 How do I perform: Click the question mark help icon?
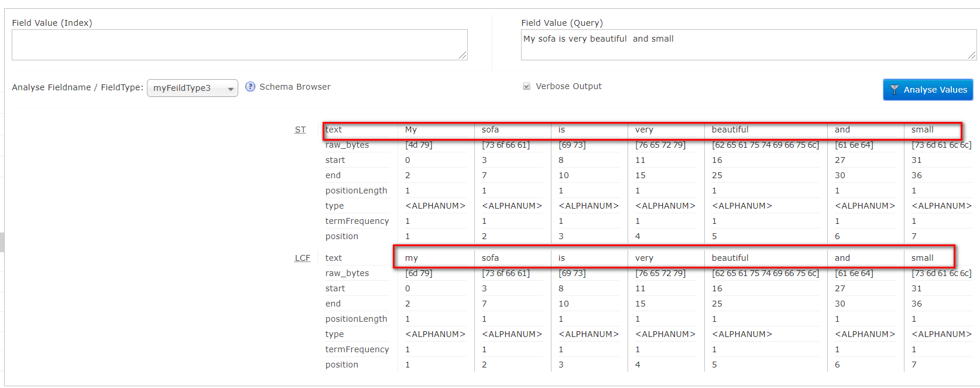(250, 87)
